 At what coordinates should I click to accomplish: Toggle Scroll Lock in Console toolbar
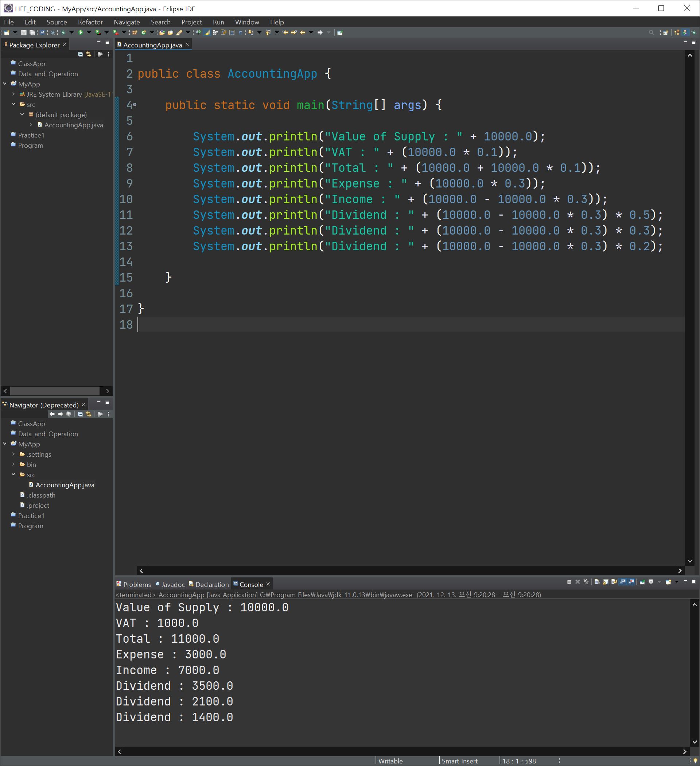tap(606, 582)
